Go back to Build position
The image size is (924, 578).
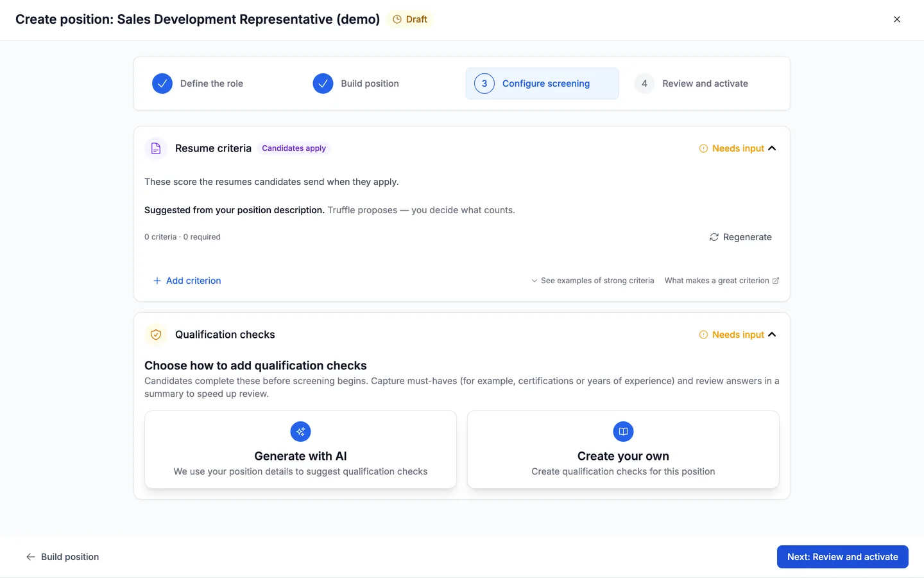(62, 557)
